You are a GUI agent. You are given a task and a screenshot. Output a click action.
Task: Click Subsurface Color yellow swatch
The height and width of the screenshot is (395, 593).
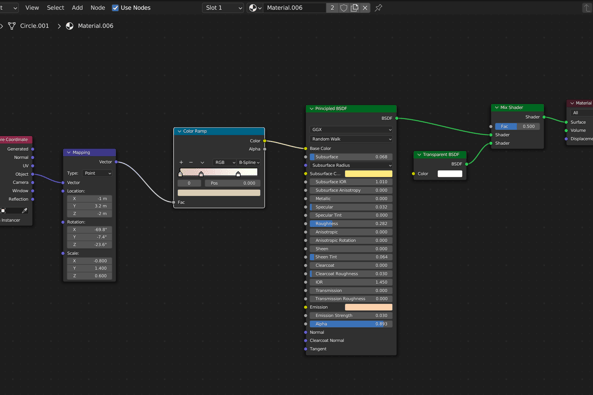(x=368, y=174)
